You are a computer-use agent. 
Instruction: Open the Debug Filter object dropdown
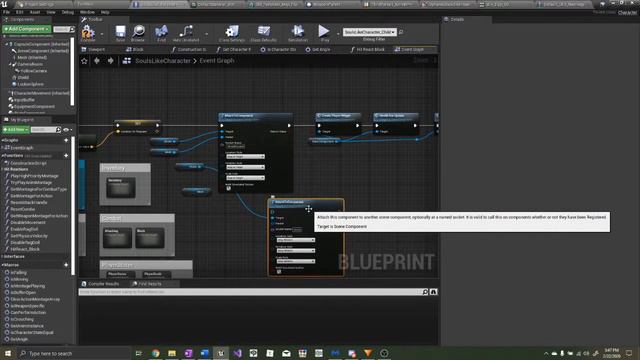click(x=369, y=32)
